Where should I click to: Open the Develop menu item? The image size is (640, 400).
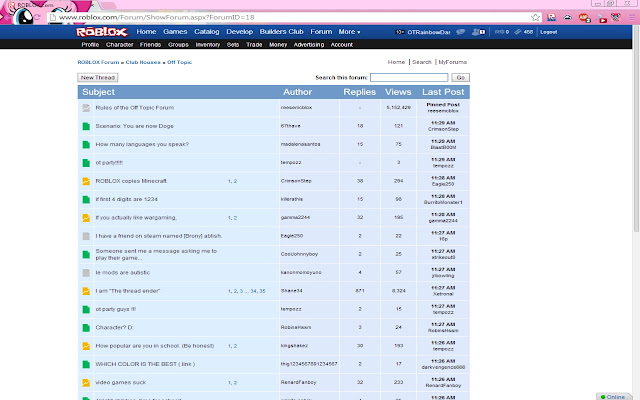(x=240, y=31)
